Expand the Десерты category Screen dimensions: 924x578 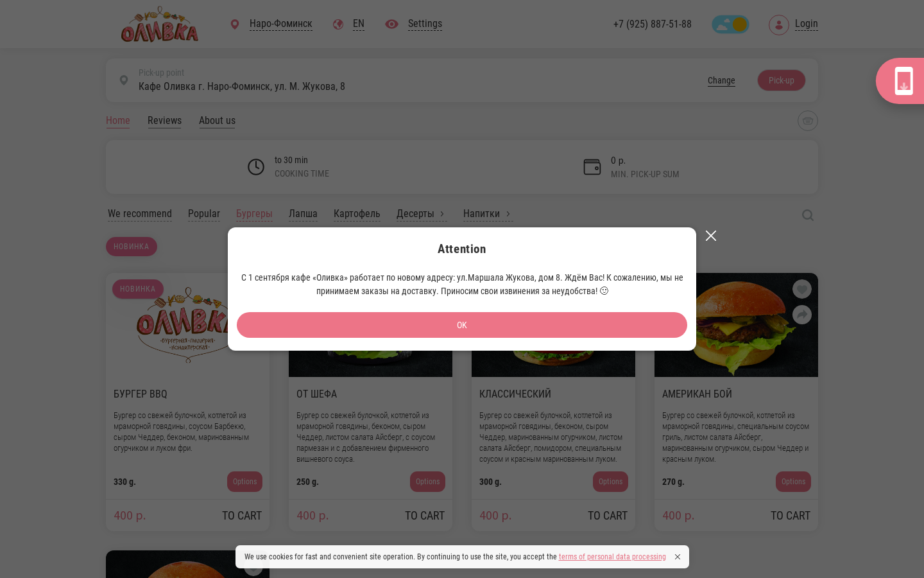pyautogui.click(x=421, y=214)
